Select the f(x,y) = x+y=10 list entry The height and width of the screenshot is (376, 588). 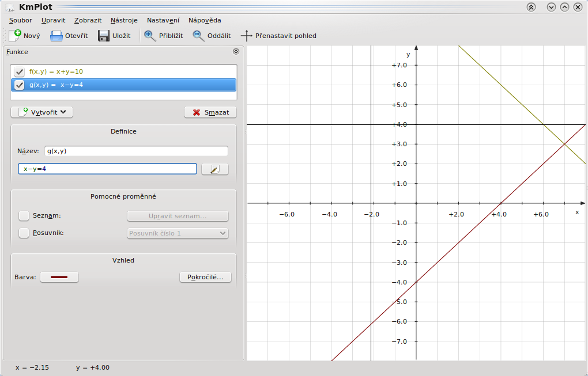coord(124,71)
